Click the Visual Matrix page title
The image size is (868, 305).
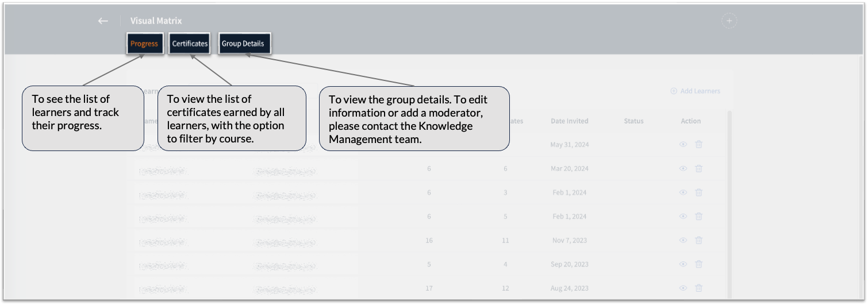pyautogui.click(x=156, y=21)
